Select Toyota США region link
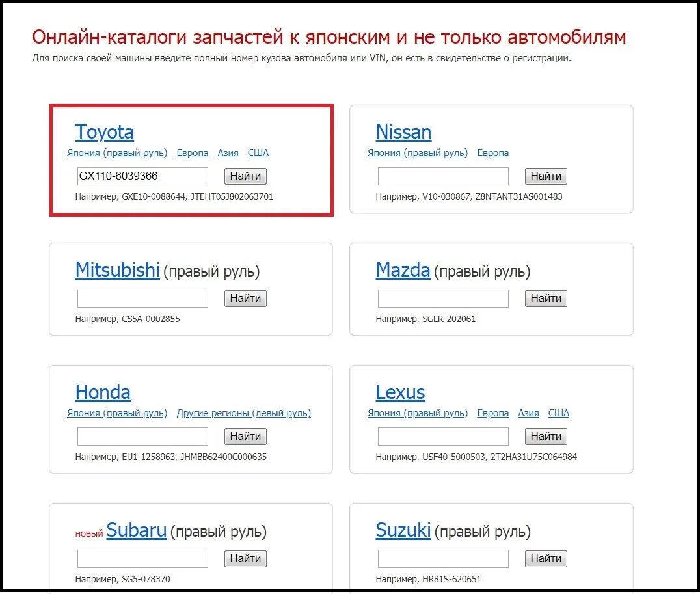The image size is (700, 594). point(258,153)
